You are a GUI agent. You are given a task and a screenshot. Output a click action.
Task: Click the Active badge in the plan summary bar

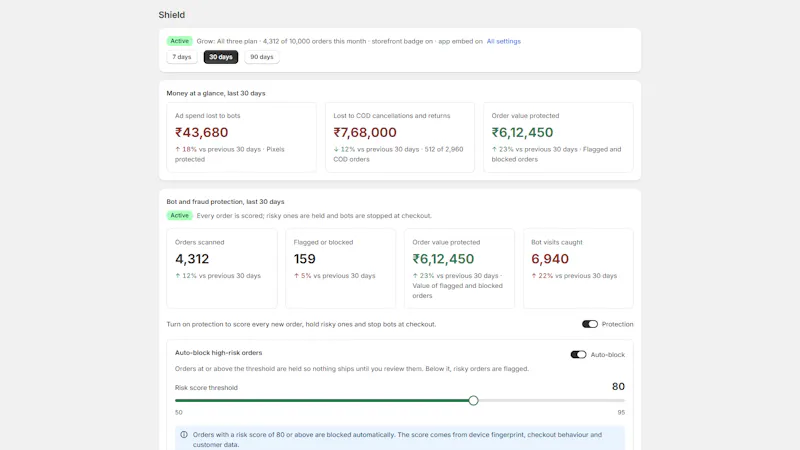pyautogui.click(x=179, y=41)
